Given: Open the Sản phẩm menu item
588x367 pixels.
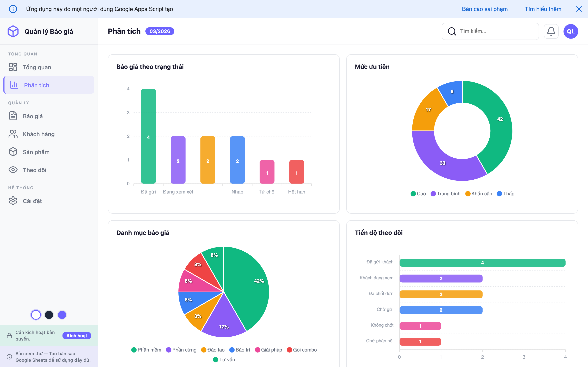Looking at the screenshot, I should tap(36, 152).
